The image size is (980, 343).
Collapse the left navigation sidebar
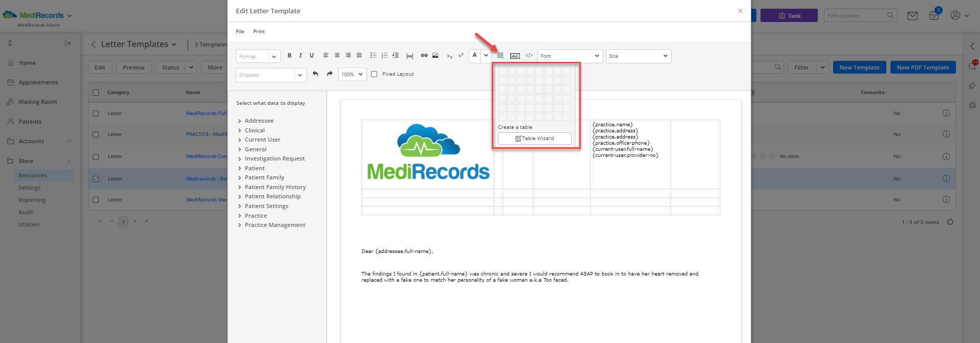pos(68,43)
